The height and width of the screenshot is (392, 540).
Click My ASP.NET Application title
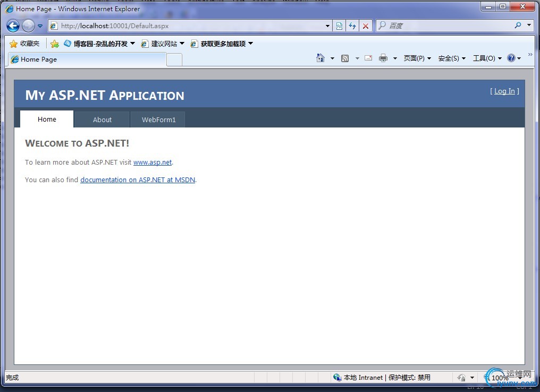[105, 95]
